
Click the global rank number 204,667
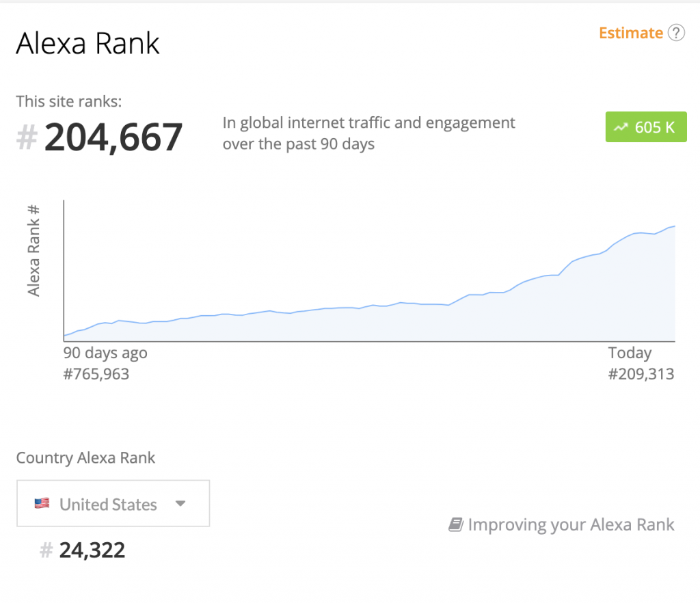(x=113, y=137)
